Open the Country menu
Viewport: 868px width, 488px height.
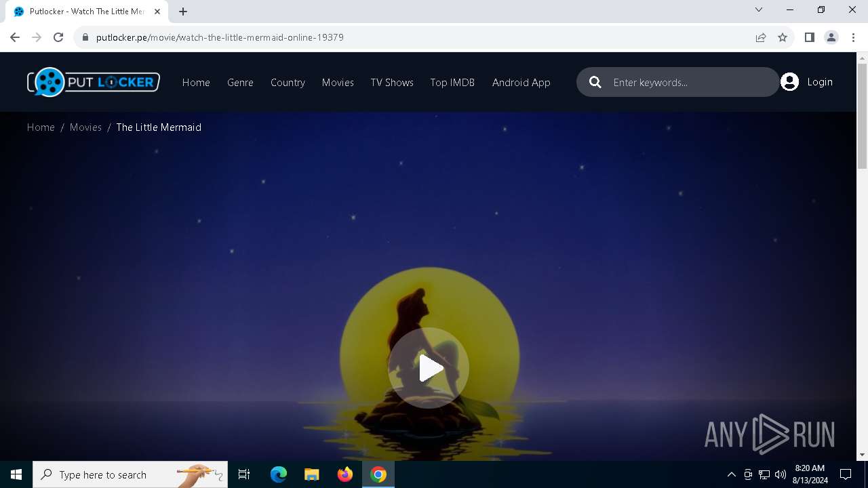pos(288,82)
